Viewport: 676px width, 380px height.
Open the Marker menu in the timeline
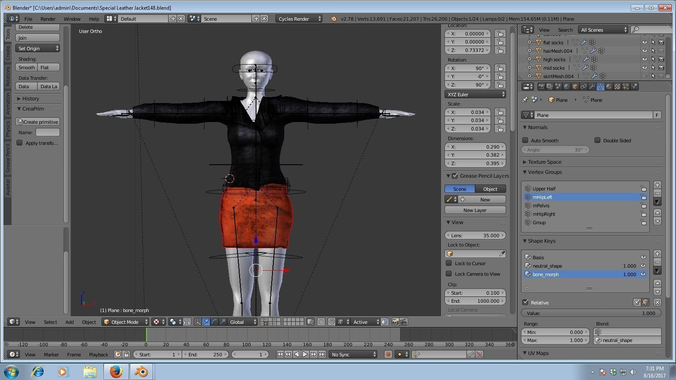pos(51,355)
